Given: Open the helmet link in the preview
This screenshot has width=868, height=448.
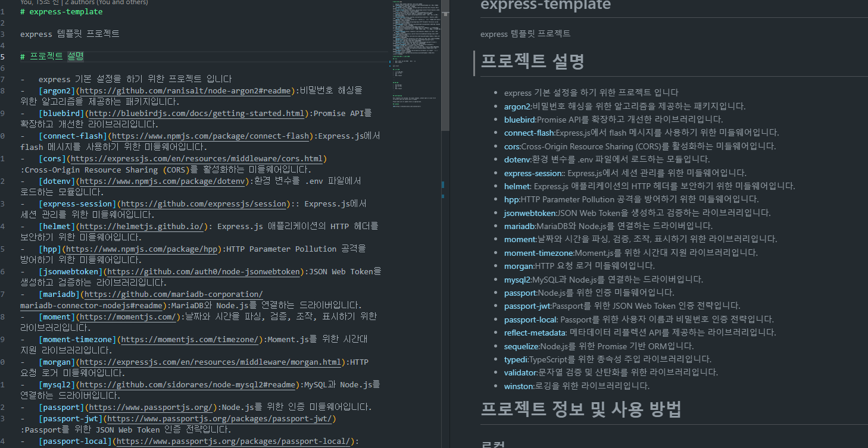Looking at the screenshot, I should pyautogui.click(x=517, y=186).
